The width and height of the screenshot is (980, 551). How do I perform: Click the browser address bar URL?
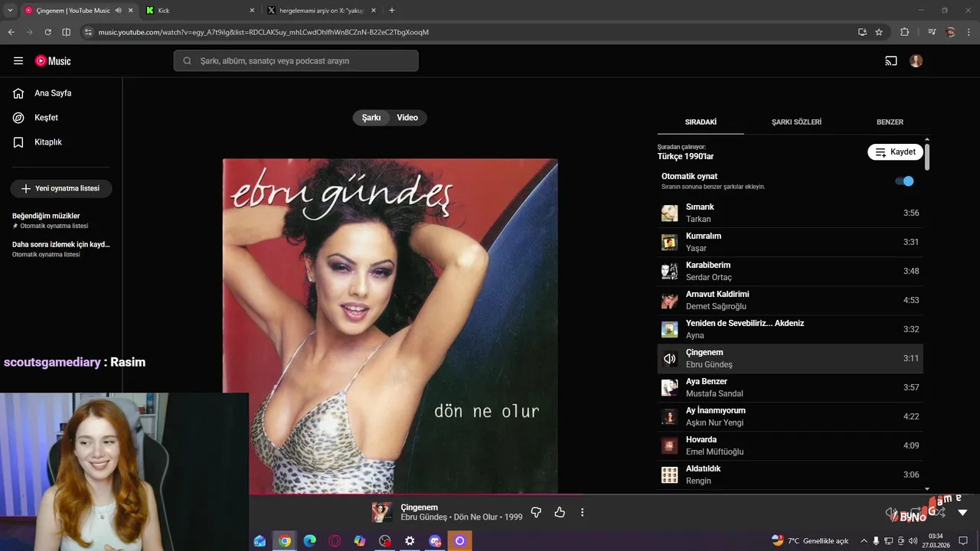click(263, 32)
